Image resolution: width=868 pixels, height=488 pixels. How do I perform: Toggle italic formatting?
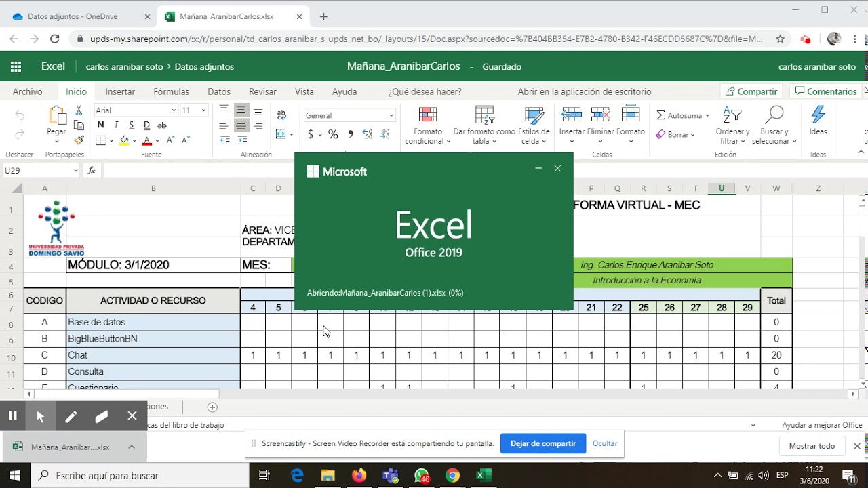(x=116, y=125)
